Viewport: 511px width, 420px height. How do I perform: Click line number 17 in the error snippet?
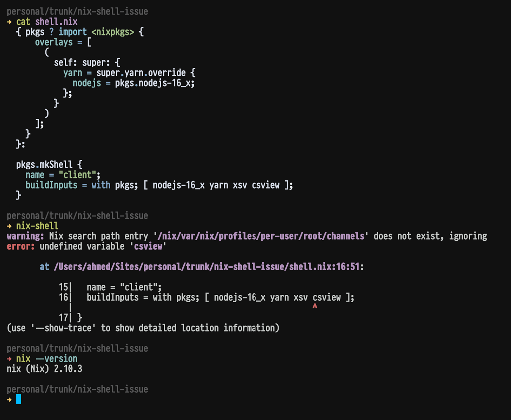[x=63, y=318]
